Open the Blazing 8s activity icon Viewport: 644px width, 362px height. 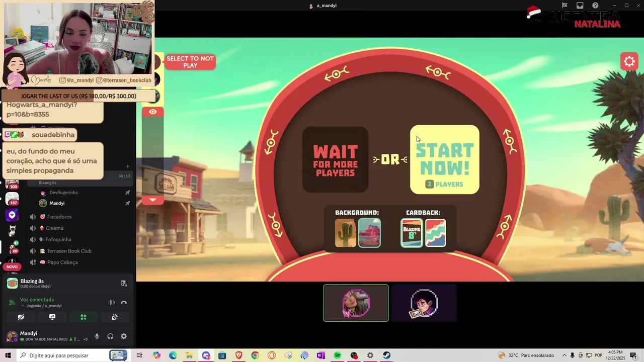(x=12, y=284)
